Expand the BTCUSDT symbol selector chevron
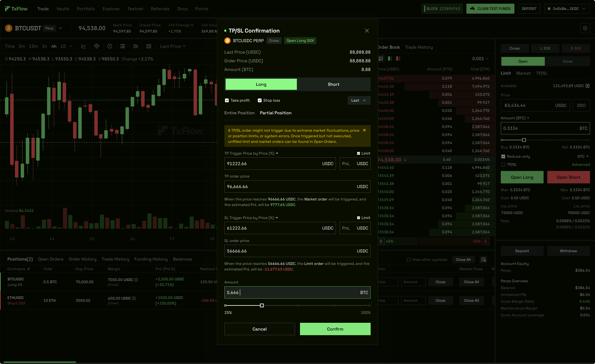 tap(60, 28)
